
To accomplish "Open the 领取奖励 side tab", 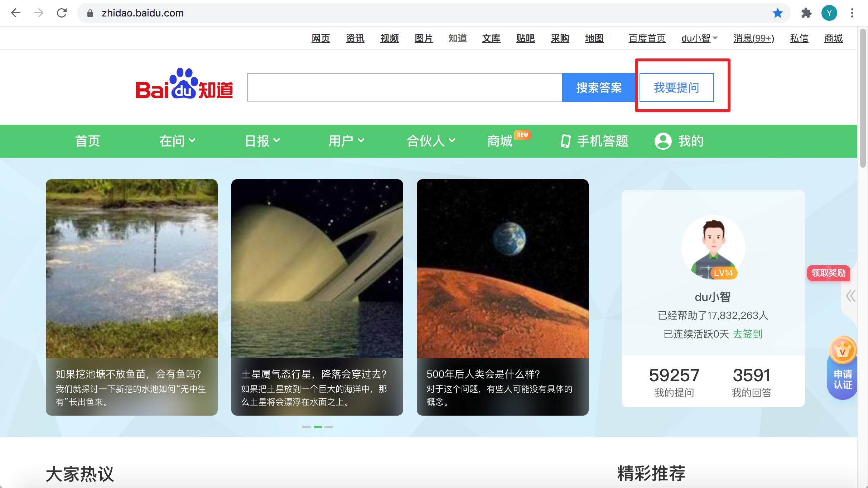I will tap(828, 273).
